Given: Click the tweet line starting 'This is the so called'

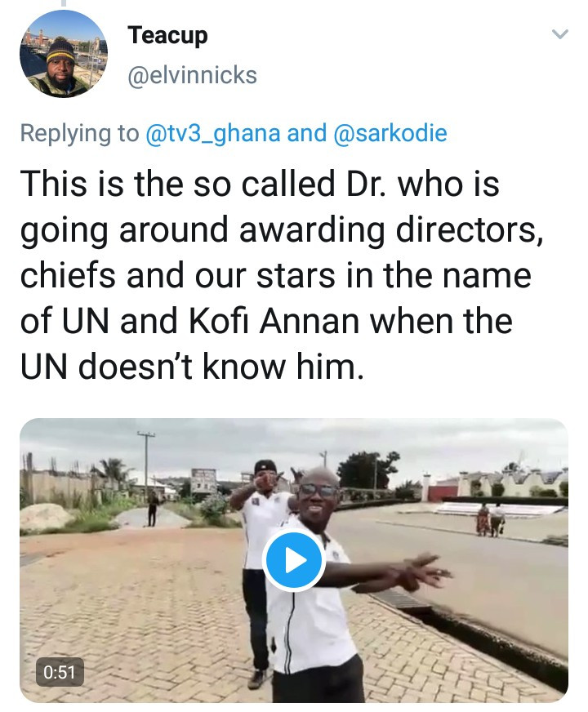Looking at the screenshot, I should point(259,185).
